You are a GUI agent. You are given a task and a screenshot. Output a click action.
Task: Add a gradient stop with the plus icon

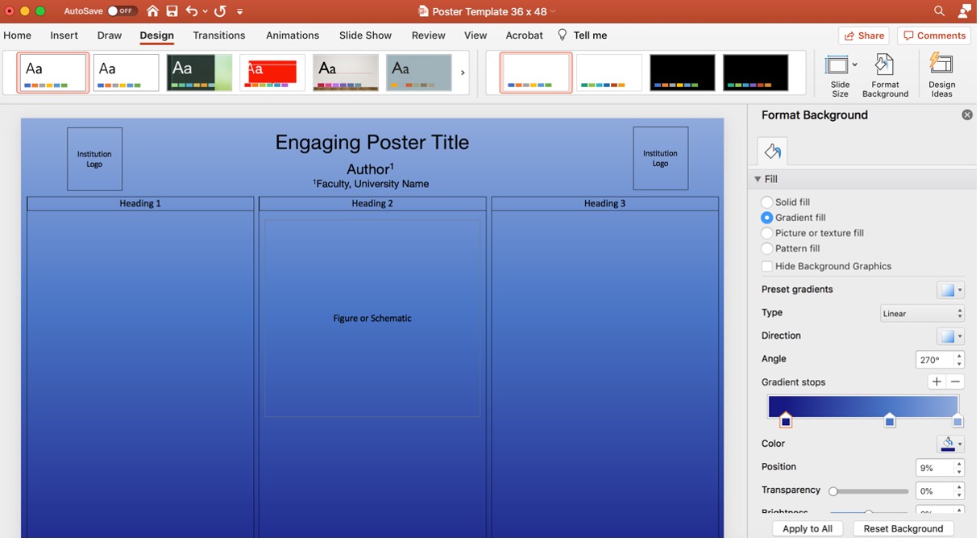click(x=937, y=381)
